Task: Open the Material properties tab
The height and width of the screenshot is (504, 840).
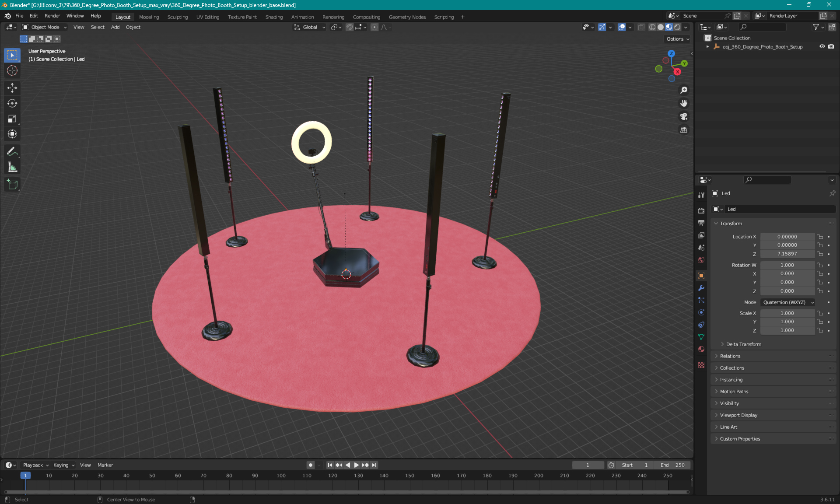Action: point(701,349)
